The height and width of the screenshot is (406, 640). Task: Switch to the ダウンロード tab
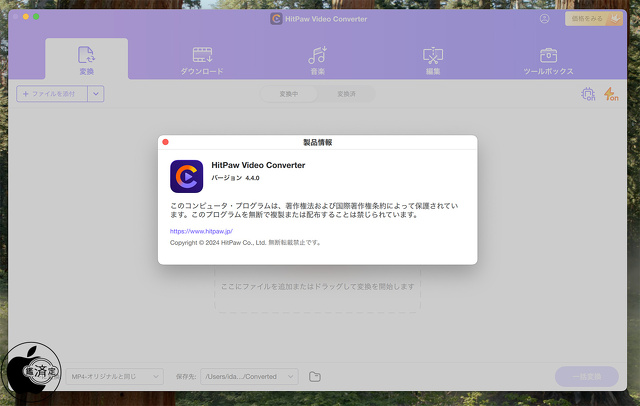click(202, 59)
